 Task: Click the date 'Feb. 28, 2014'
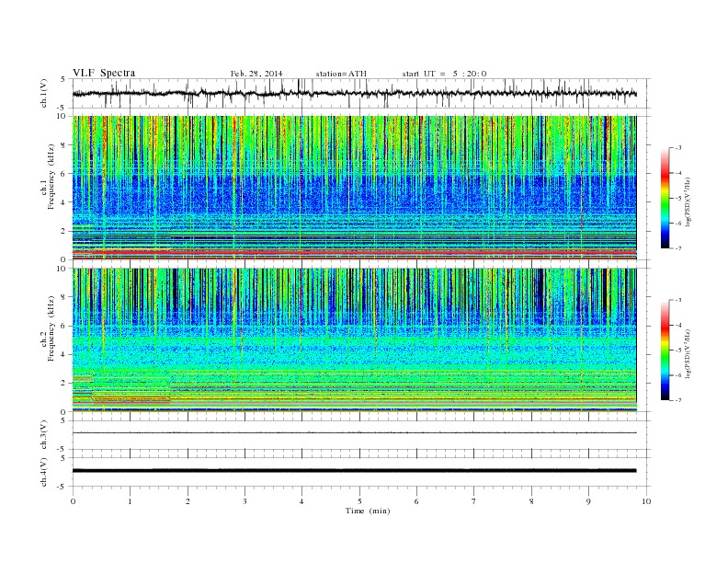point(256,74)
